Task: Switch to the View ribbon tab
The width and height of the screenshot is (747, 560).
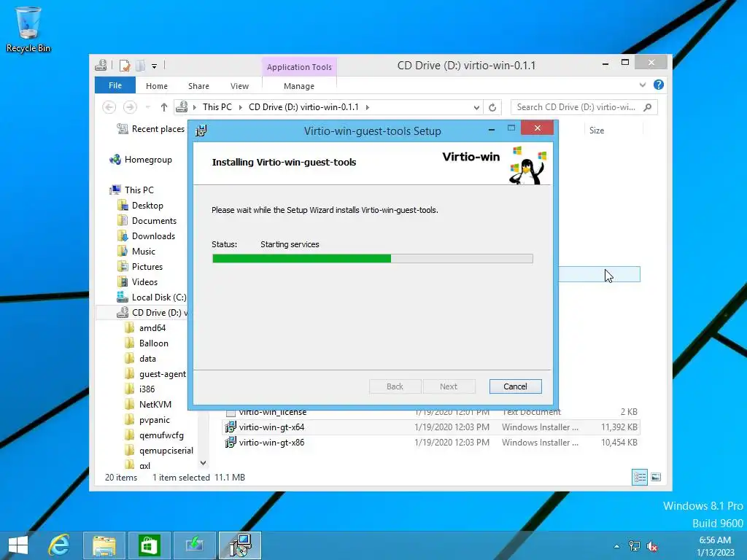Action: 239,86
